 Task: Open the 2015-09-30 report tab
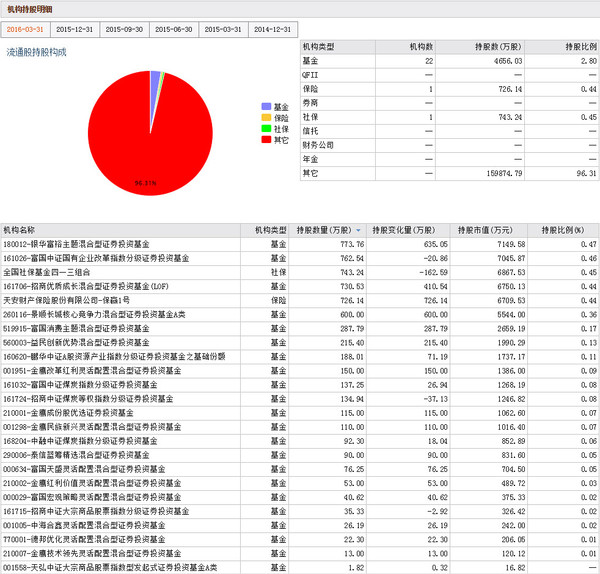125,30
